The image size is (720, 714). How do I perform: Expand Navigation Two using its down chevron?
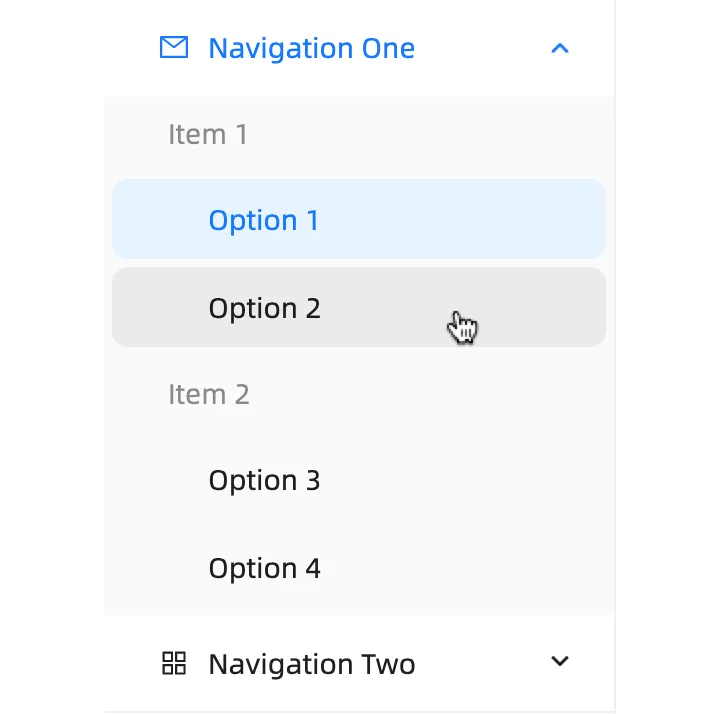(560, 661)
